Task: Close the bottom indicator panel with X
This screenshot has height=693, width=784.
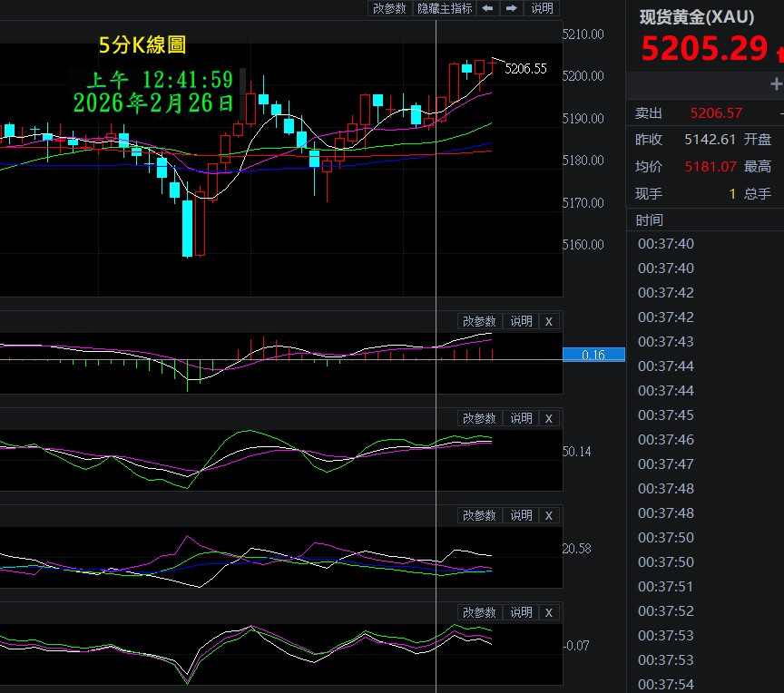Action: click(548, 612)
